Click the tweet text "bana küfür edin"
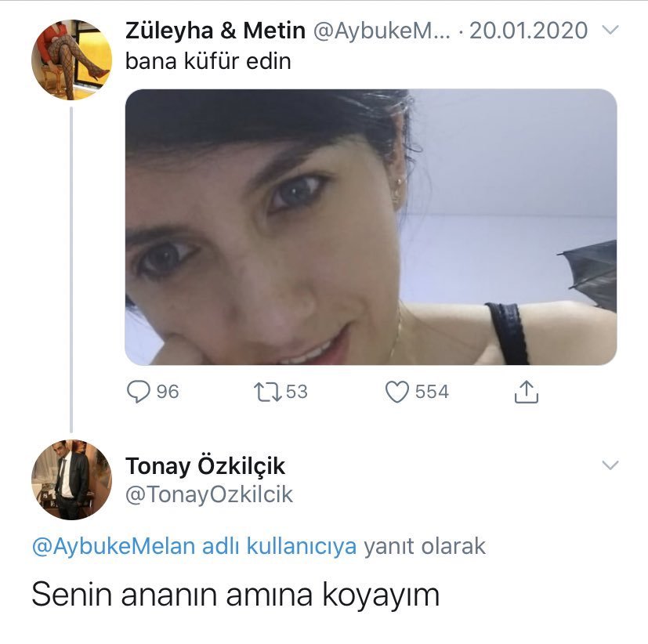The image size is (648, 644). click(208, 60)
